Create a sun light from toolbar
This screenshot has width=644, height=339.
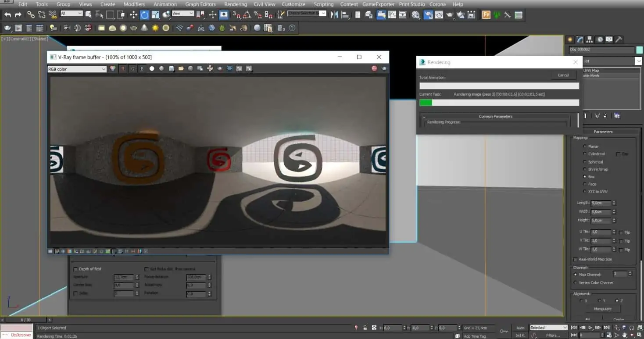pos(155,28)
